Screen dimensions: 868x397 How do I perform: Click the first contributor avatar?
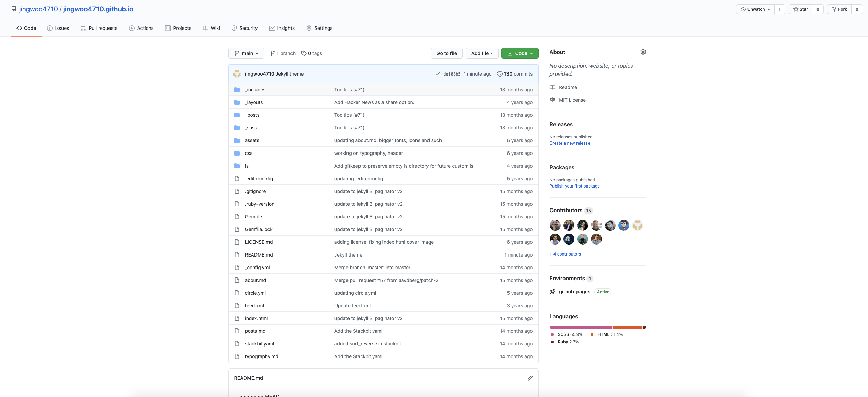pyautogui.click(x=555, y=225)
